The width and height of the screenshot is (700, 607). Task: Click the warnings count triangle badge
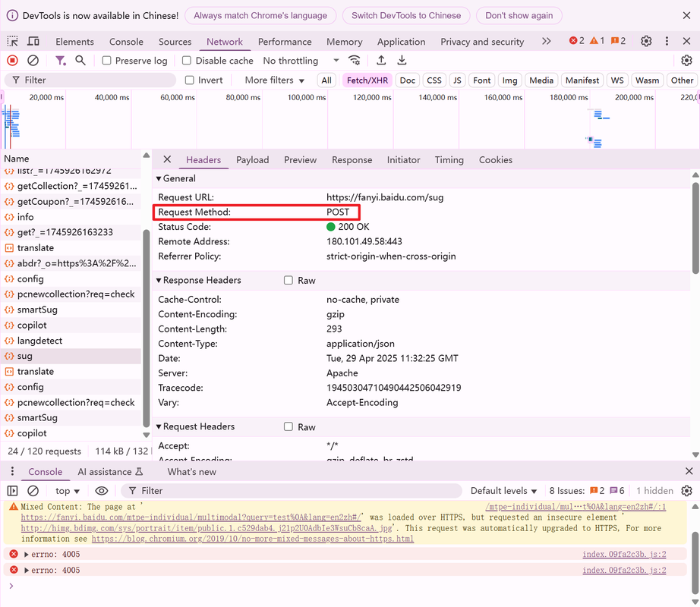click(x=597, y=41)
